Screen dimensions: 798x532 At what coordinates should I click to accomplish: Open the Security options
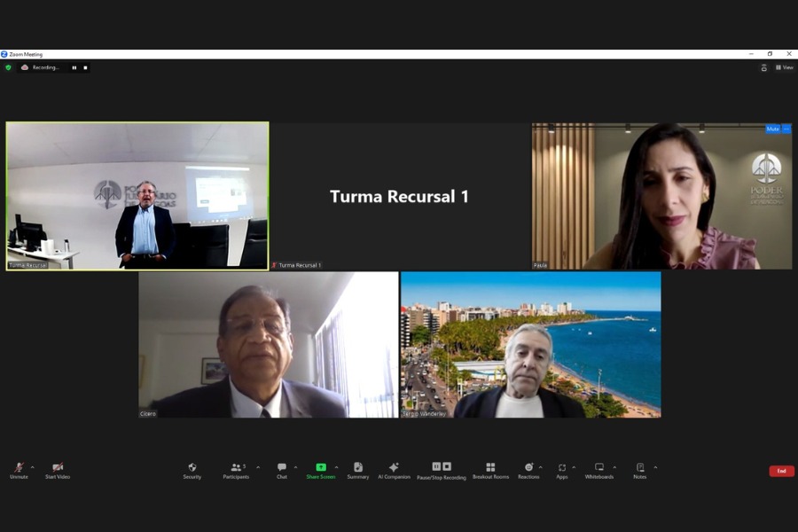pos(192,470)
